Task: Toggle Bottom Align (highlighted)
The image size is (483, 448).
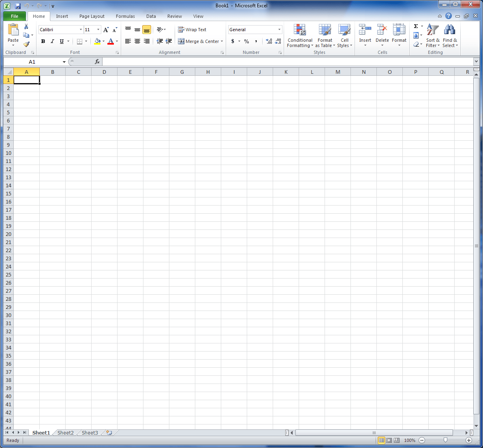Action: pos(147,30)
